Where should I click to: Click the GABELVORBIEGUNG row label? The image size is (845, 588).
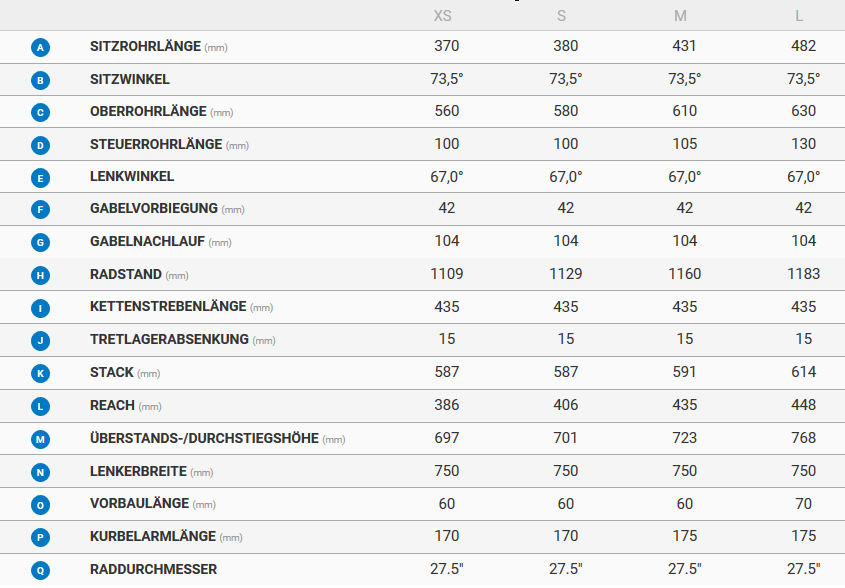154,209
